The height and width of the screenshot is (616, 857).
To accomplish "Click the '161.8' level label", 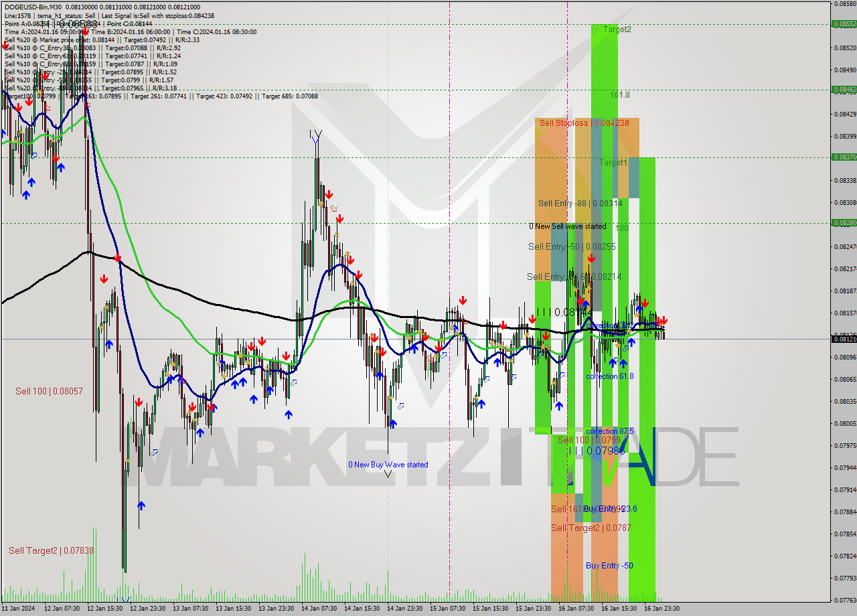I will (x=619, y=95).
